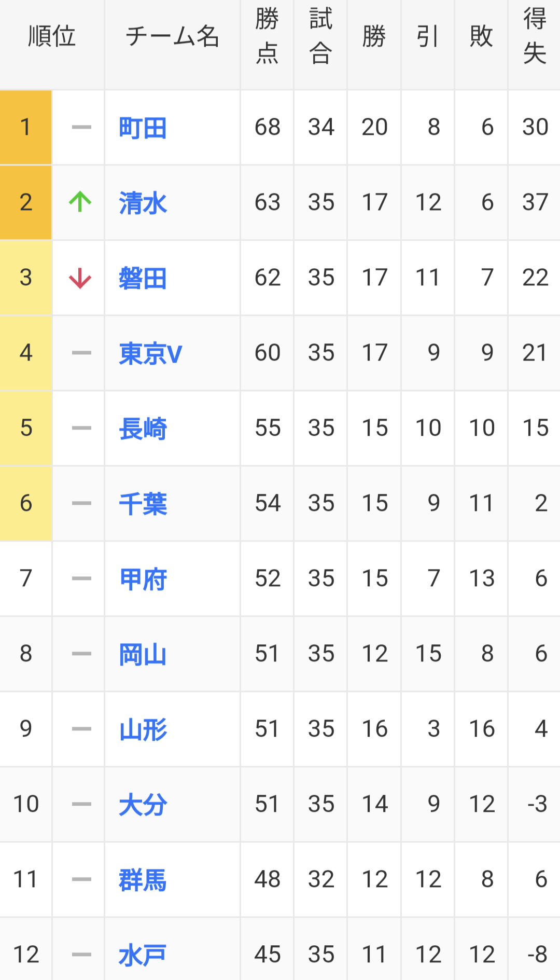Click the 順位 column header

pyautogui.click(x=52, y=36)
